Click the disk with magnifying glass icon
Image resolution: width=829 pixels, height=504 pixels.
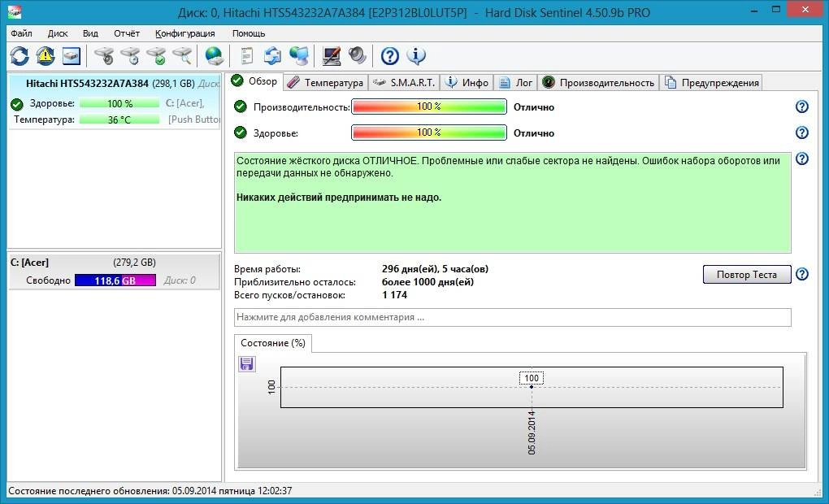182,55
